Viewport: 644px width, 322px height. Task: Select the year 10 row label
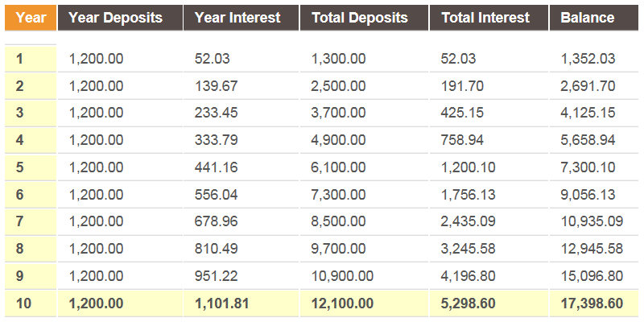click(x=23, y=303)
